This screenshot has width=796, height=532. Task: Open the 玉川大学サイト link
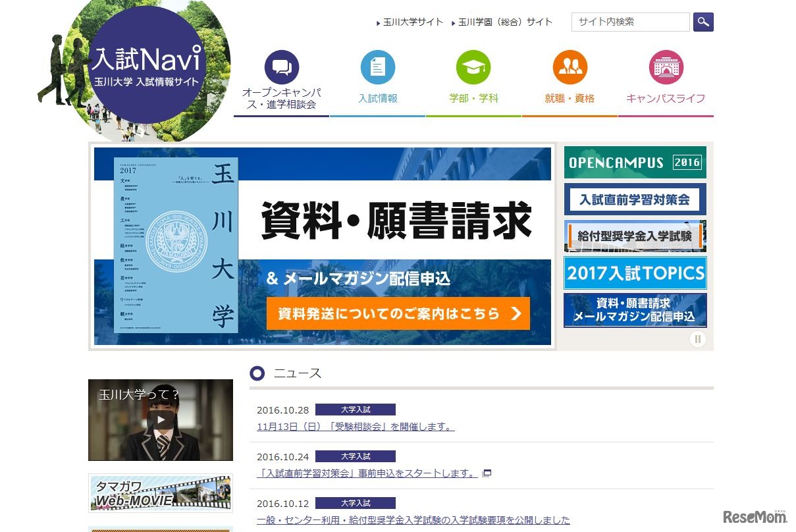(413, 22)
